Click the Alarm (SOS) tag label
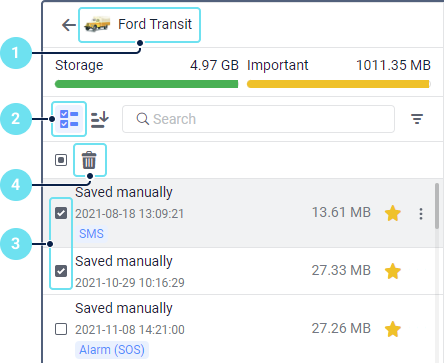The image size is (444, 363). (112, 350)
